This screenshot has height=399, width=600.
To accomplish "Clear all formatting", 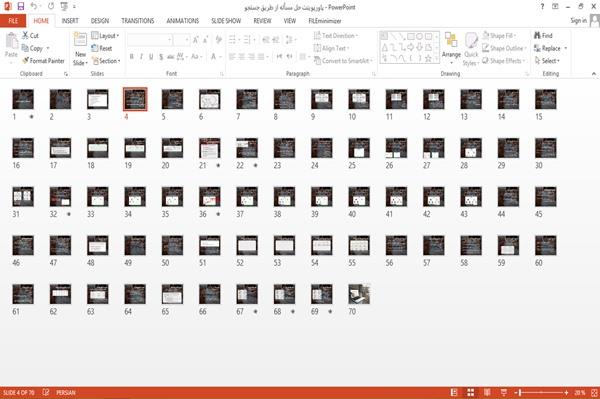I will pyautogui.click(x=219, y=40).
